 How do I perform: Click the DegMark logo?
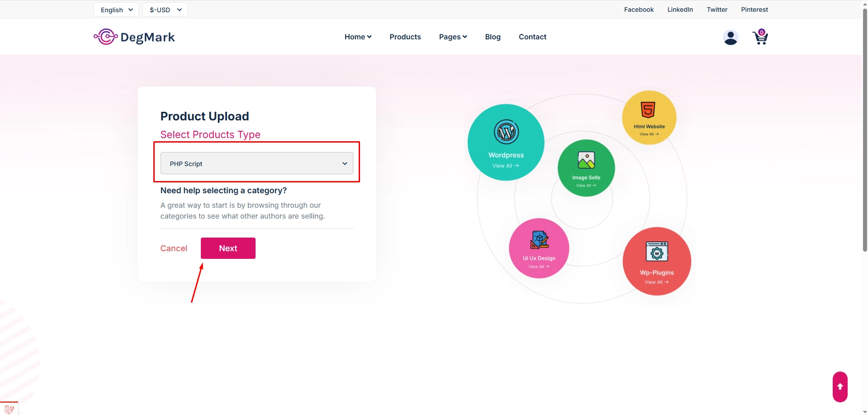tap(134, 37)
